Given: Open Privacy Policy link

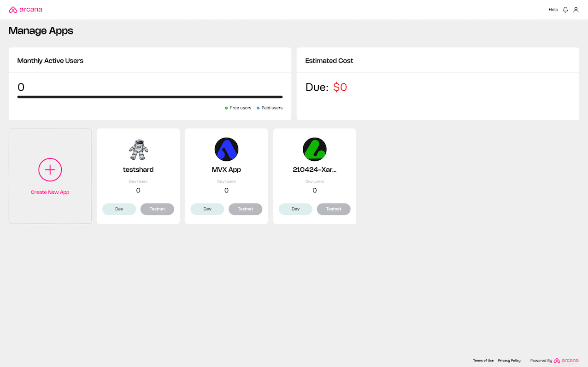Looking at the screenshot, I should tap(509, 361).
